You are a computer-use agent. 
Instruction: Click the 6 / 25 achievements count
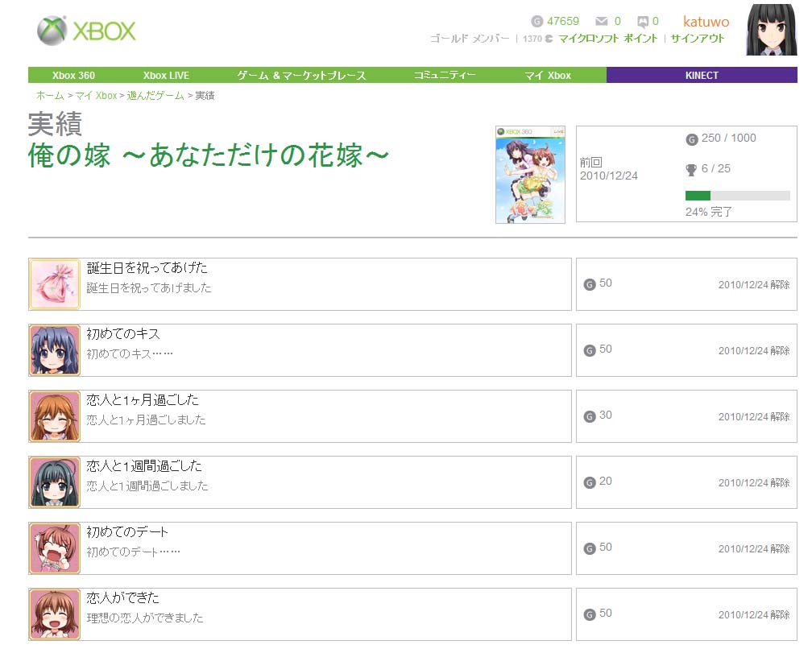(x=715, y=169)
